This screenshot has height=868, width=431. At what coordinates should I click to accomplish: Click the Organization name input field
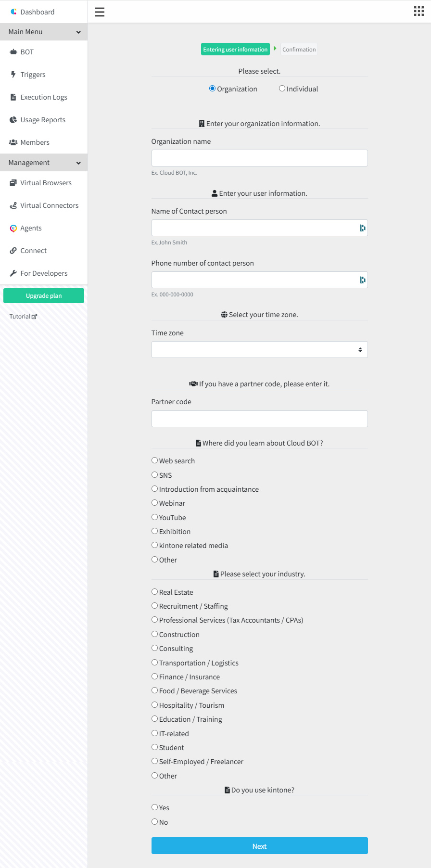point(260,158)
